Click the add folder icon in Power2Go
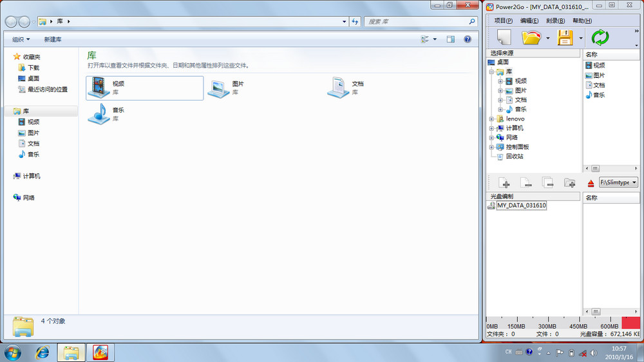This screenshot has width=644, height=362. point(569,184)
